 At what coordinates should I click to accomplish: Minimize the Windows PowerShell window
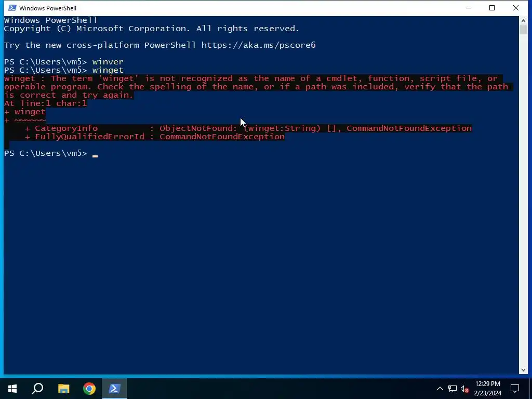tap(469, 8)
